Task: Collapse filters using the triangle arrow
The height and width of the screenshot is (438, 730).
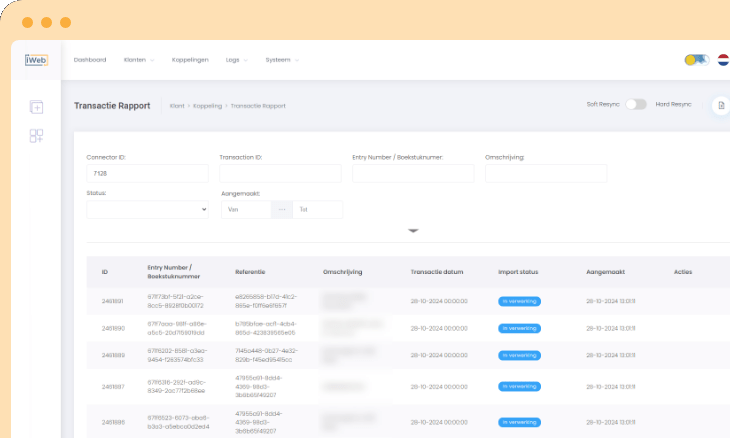Action: tap(413, 231)
